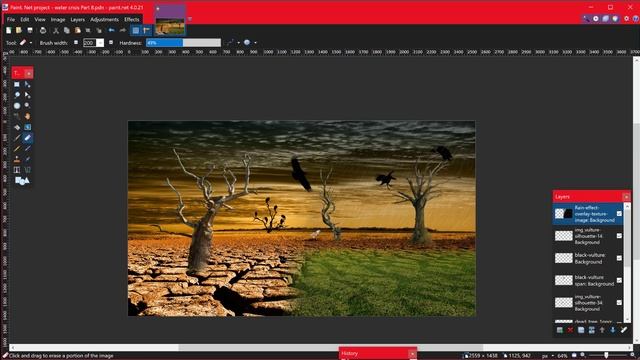Select the Recolor tool
The height and width of the screenshot is (360, 640).
pyautogui.click(x=27, y=159)
